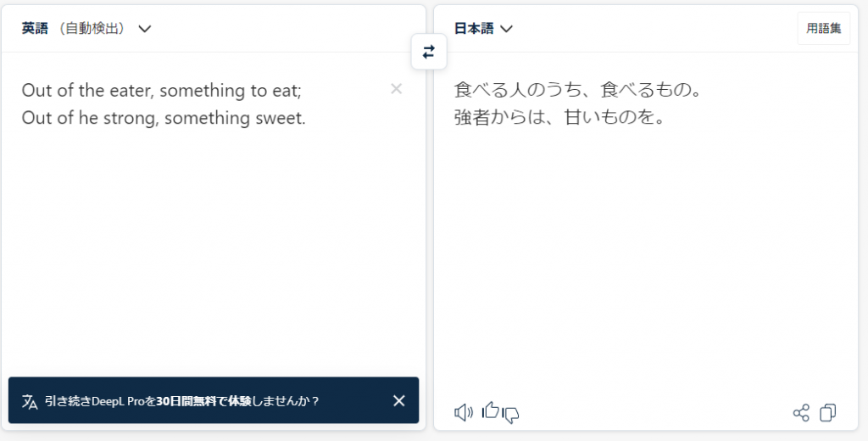868x441 pixels.
Task: Open the 英語 source language selector
Action: pyautogui.click(x=36, y=28)
